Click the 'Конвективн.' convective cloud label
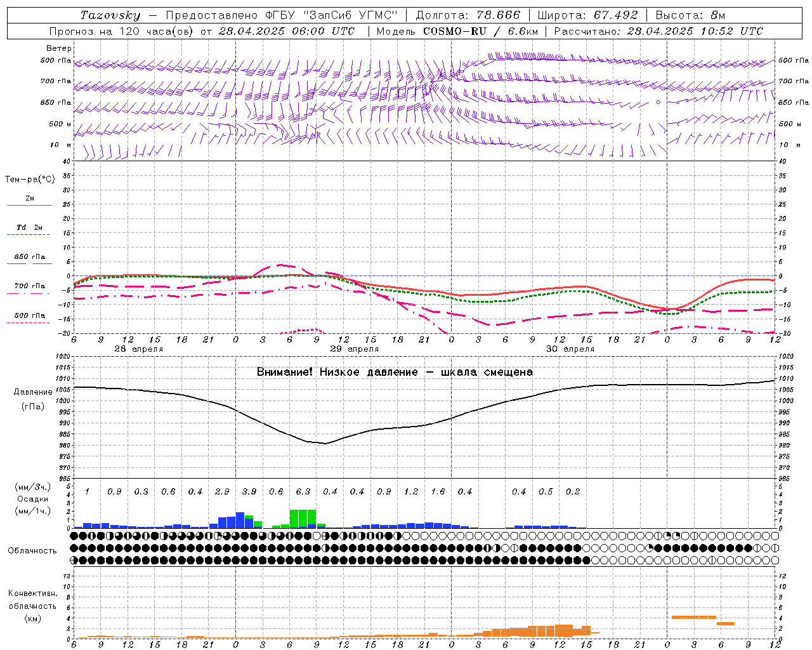812x650 pixels. [x=33, y=594]
